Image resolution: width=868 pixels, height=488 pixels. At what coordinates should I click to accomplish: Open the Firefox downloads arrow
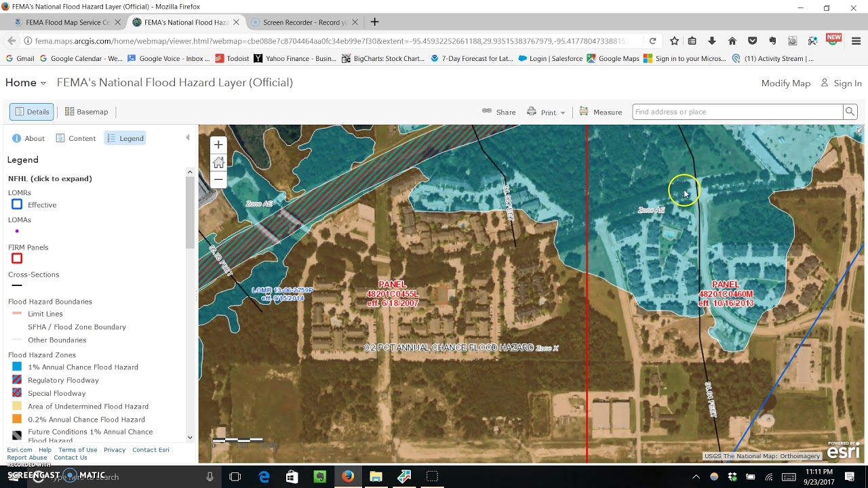click(712, 41)
